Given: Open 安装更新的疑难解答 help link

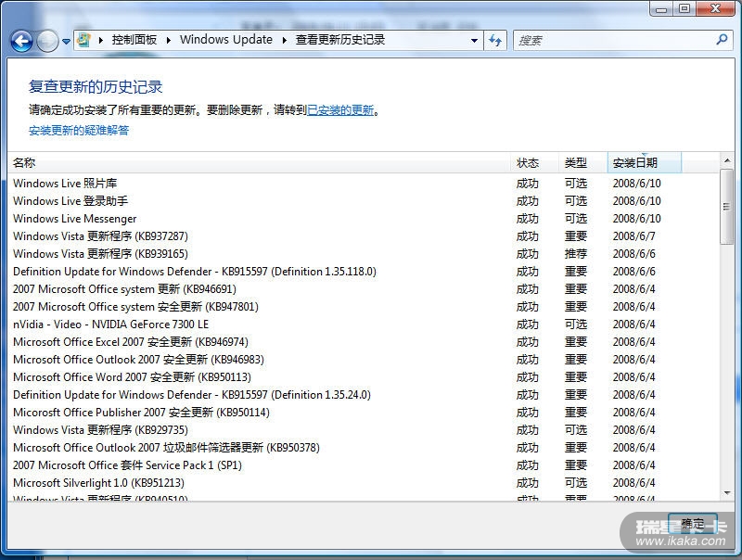Looking at the screenshot, I should 79,131.
